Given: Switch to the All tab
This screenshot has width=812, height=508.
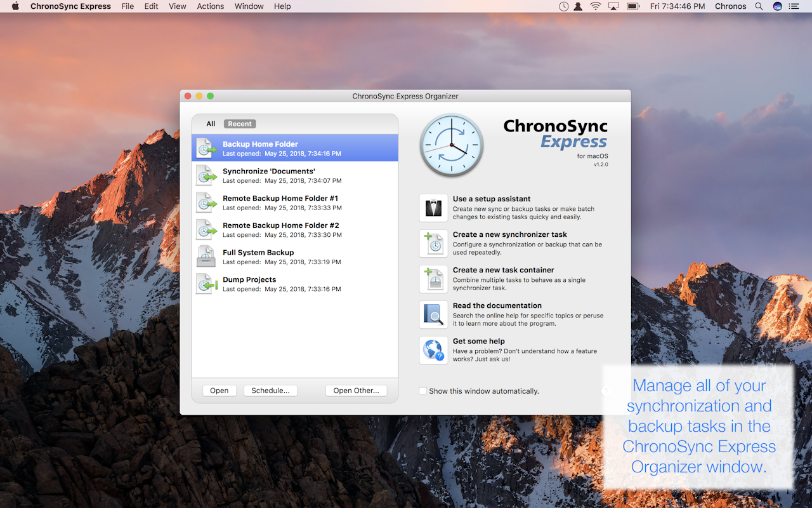Looking at the screenshot, I should tap(210, 123).
